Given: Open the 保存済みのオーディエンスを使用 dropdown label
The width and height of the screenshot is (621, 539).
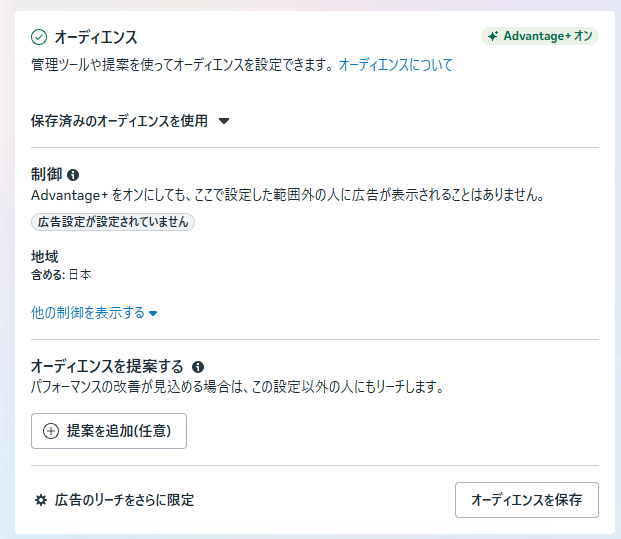Looking at the screenshot, I should tap(120, 121).
